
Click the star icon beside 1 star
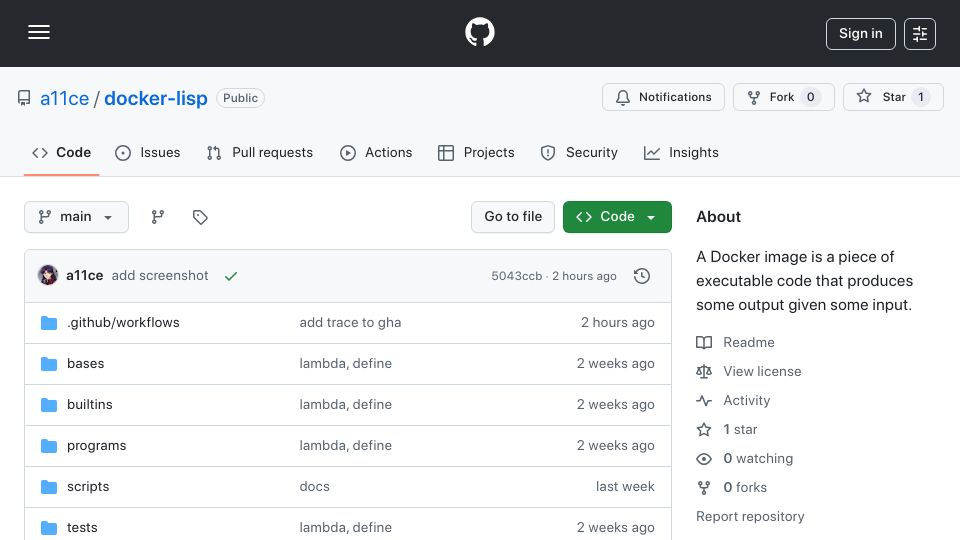[704, 429]
